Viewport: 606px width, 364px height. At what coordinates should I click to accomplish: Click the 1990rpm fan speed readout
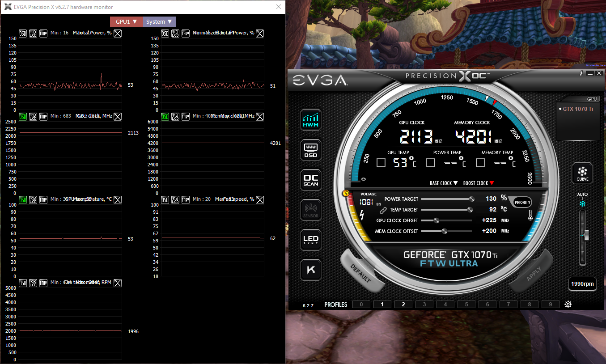[582, 284]
